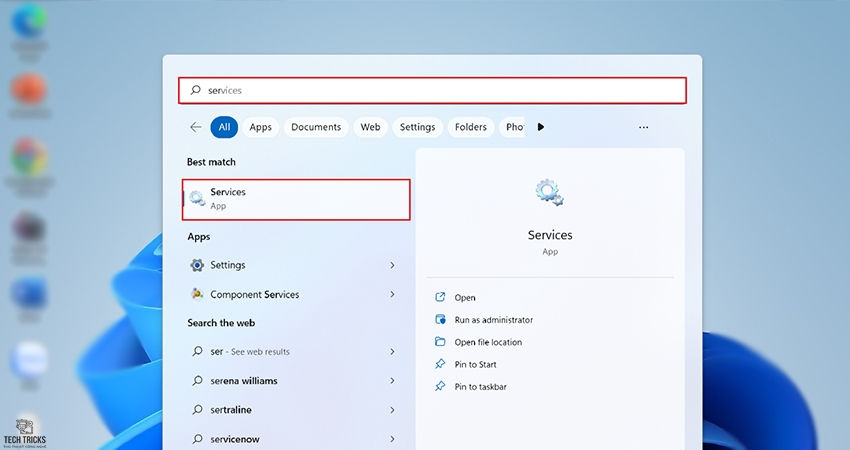Open the Settings app result

293,265
